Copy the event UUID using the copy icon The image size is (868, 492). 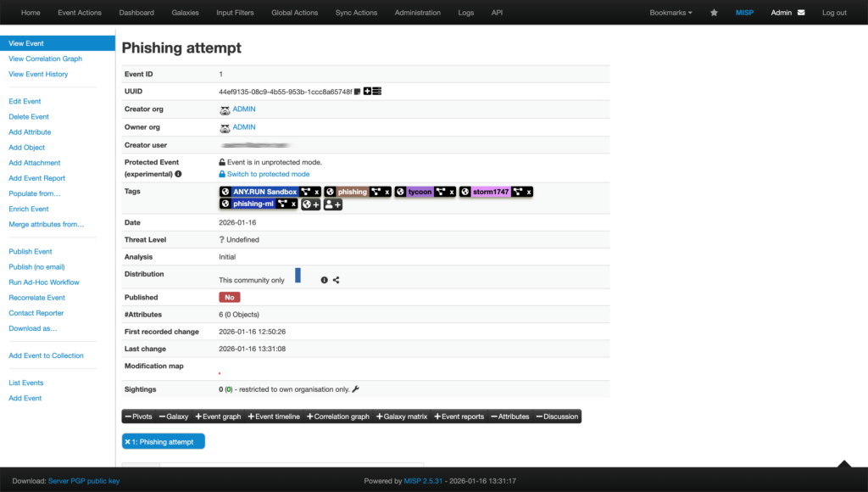click(357, 91)
